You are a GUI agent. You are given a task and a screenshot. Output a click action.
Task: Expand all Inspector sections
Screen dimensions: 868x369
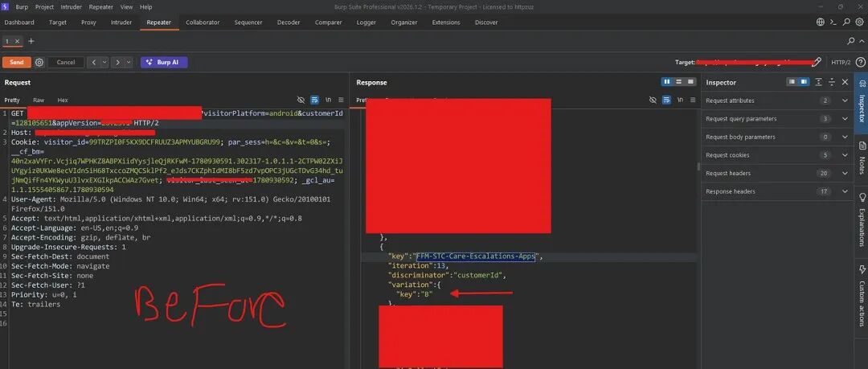pyautogui.click(x=819, y=82)
